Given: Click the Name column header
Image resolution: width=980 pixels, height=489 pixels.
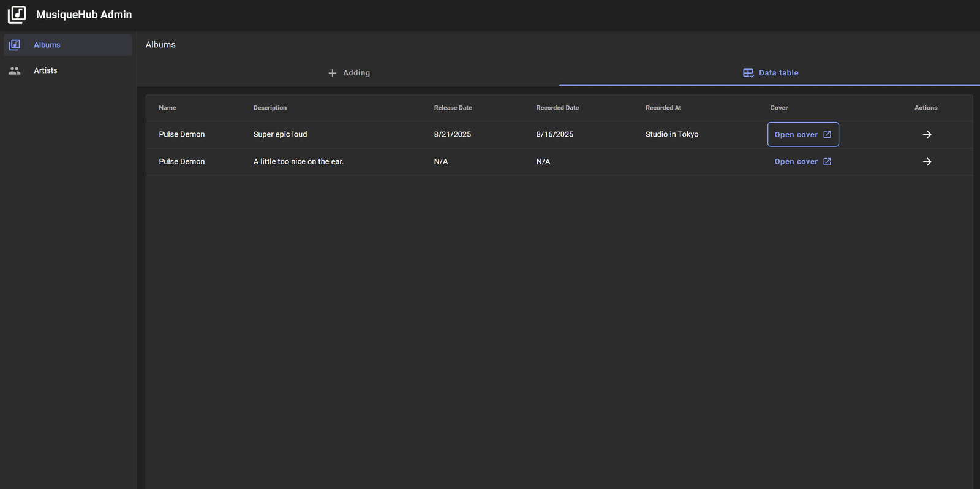Looking at the screenshot, I should coord(167,108).
